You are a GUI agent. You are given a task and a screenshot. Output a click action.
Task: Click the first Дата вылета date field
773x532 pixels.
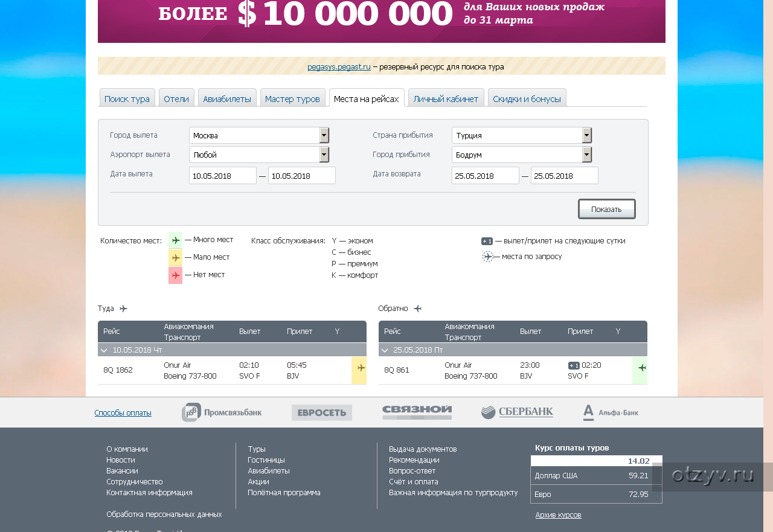[x=222, y=176]
